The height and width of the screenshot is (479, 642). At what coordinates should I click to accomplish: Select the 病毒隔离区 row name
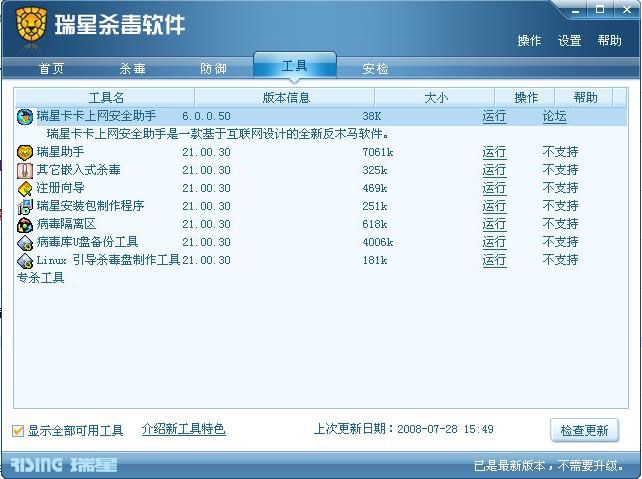(x=66, y=224)
